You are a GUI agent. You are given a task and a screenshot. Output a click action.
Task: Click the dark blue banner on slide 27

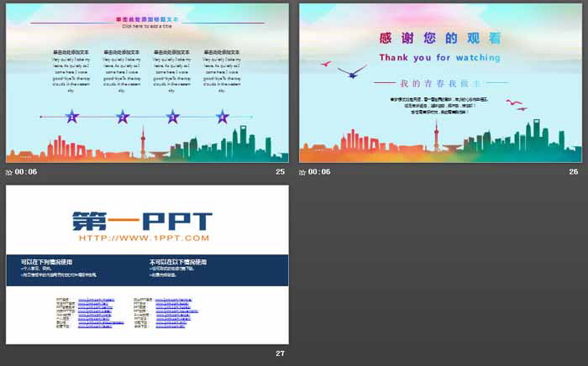(147, 269)
